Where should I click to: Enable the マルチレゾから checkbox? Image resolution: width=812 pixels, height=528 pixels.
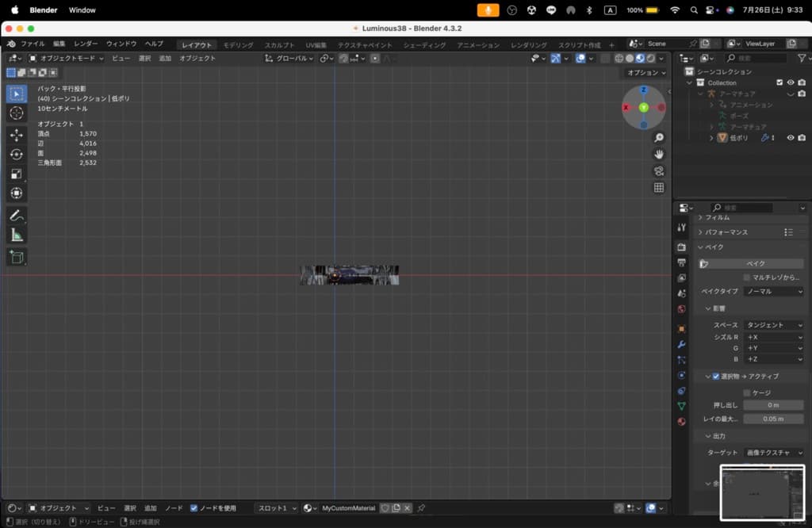[x=747, y=277]
